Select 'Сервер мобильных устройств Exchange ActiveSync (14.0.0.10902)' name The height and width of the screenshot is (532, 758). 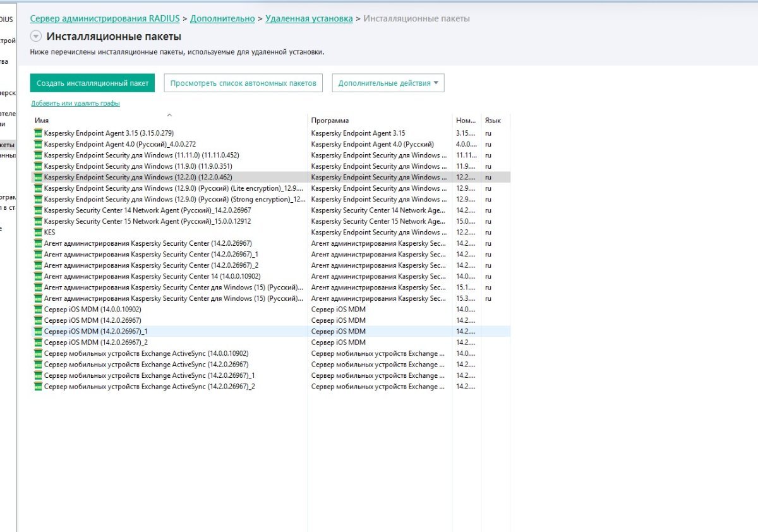click(147, 353)
